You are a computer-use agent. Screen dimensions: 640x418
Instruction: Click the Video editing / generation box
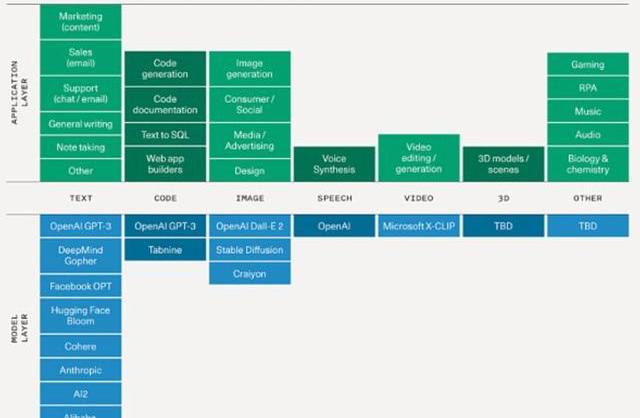[419, 158]
